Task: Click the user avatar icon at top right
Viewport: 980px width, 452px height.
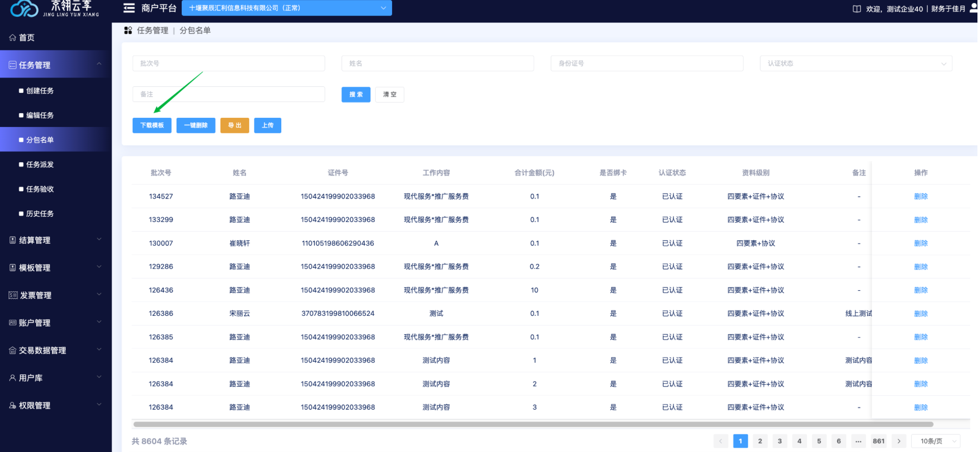Action: point(973,8)
